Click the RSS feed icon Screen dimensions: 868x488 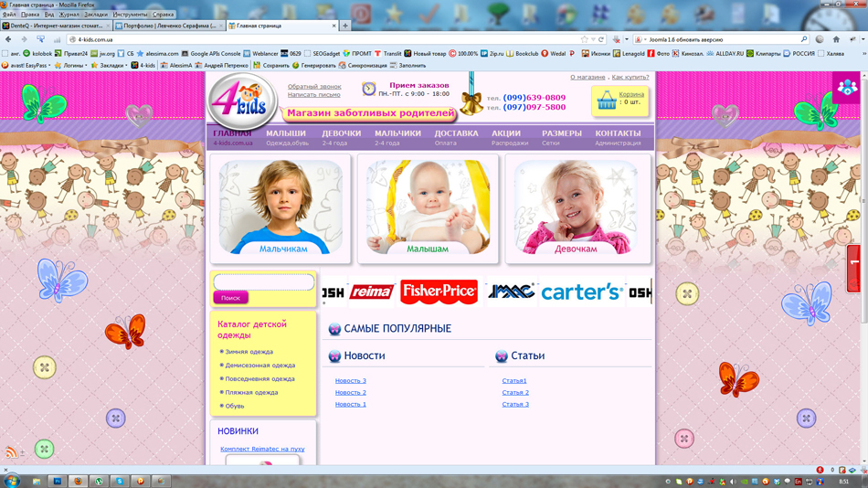(x=11, y=452)
